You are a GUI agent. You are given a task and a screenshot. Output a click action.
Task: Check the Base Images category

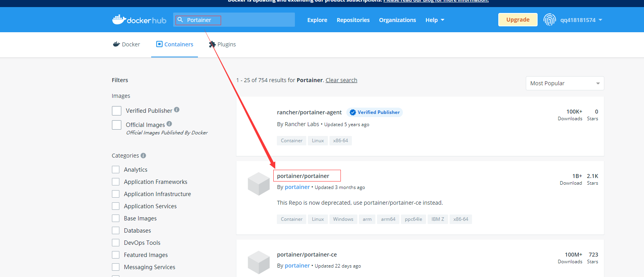point(116,218)
